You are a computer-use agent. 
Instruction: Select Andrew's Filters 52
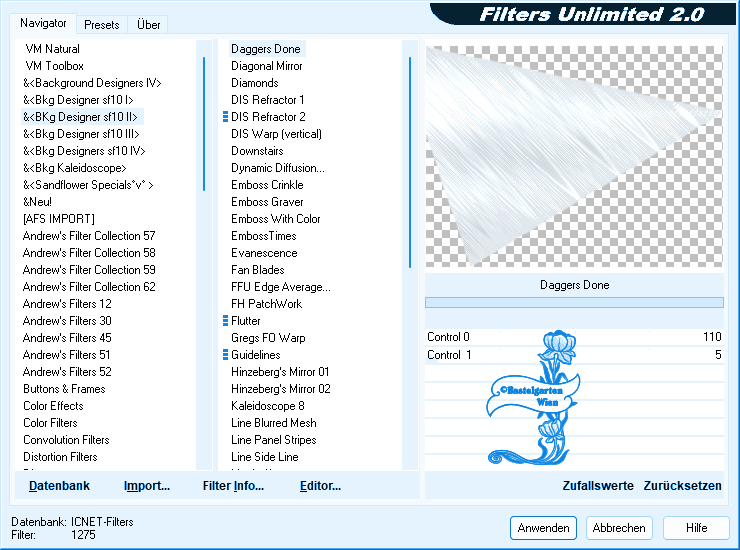[x=67, y=372]
